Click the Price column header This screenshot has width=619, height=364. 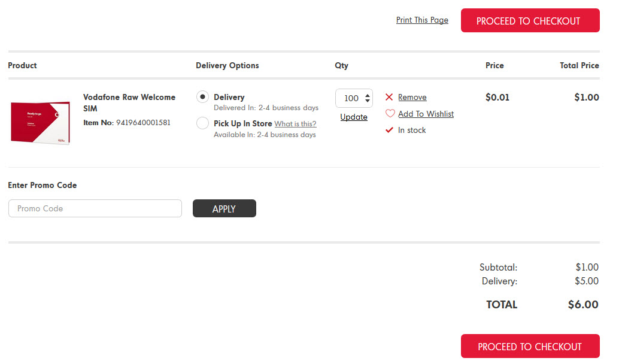coord(494,65)
